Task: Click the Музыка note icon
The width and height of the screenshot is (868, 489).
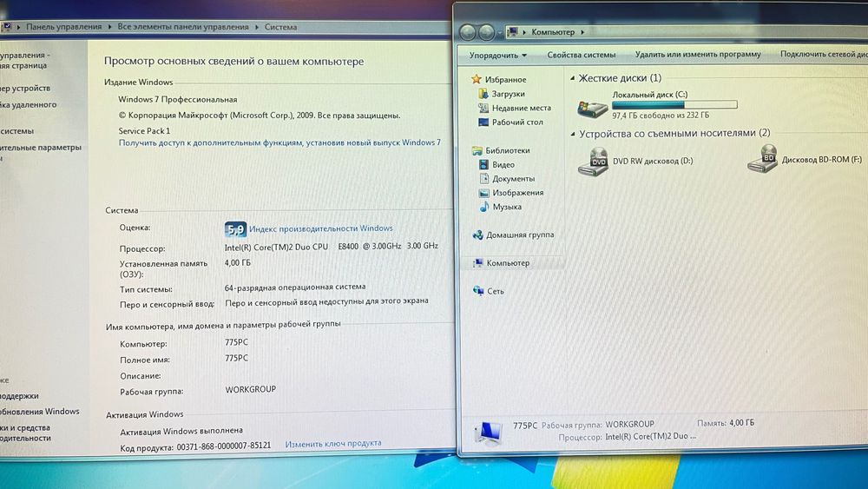Action: pos(484,207)
